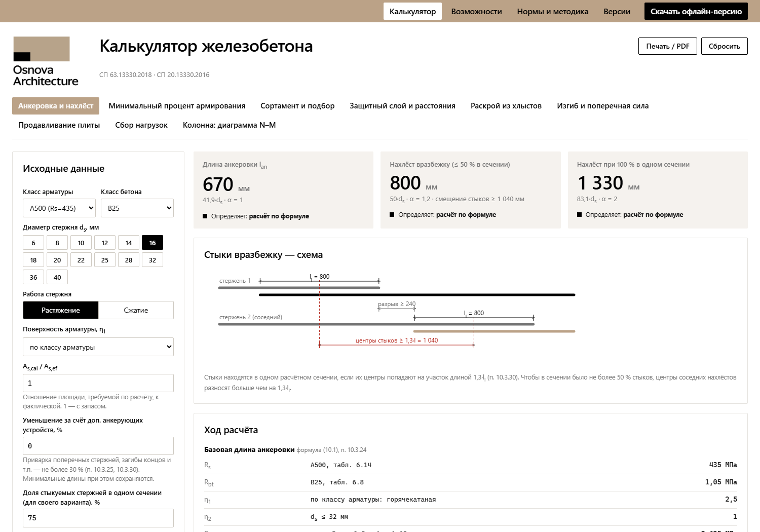Reset inputs with Сбросить button
This screenshot has width=760, height=532.
coord(724,46)
